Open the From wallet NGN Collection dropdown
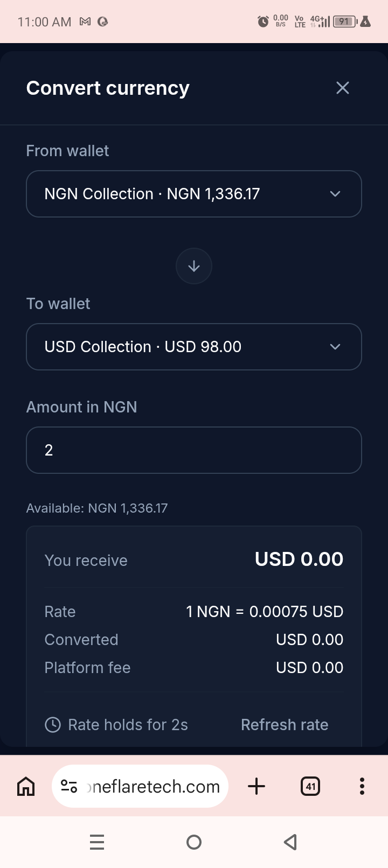Viewport: 388px width, 868px height. pyautogui.click(x=194, y=194)
